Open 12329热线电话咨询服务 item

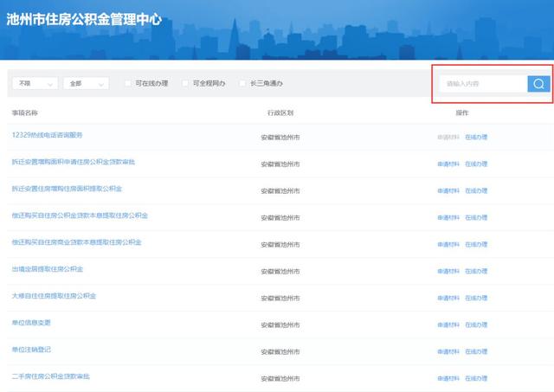(47, 135)
